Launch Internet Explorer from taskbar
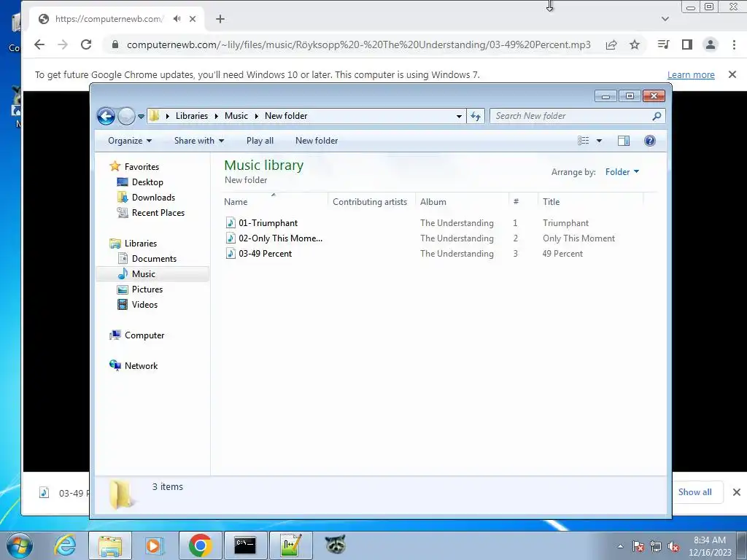 (65, 545)
